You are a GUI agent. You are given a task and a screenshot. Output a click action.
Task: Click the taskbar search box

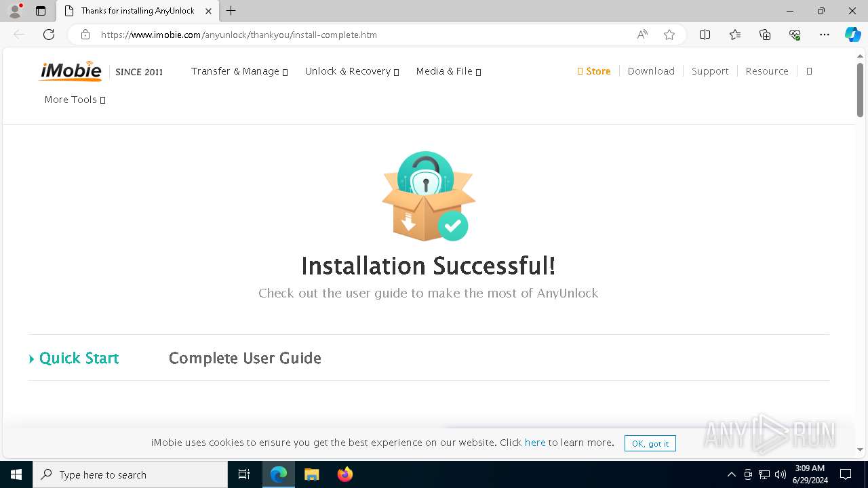tap(130, 474)
